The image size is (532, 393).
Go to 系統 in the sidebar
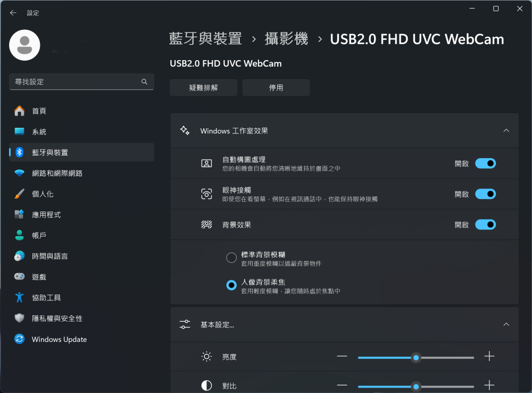82,132
